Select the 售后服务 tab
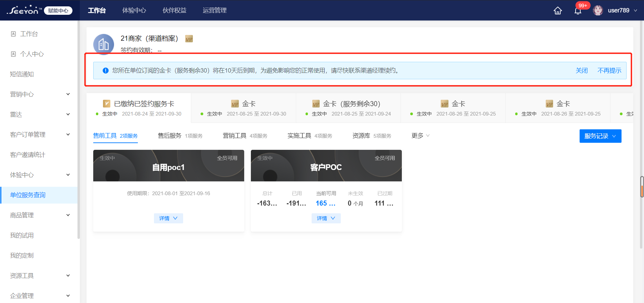 point(180,136)
